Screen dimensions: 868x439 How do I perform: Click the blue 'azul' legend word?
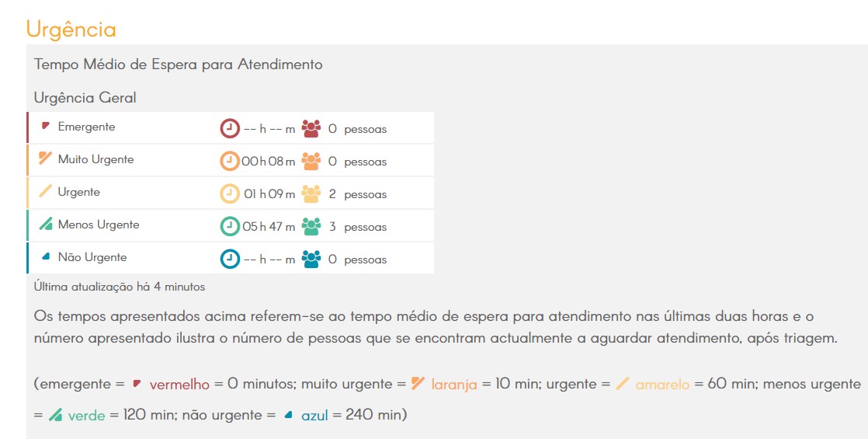click(x=314, y=416)
